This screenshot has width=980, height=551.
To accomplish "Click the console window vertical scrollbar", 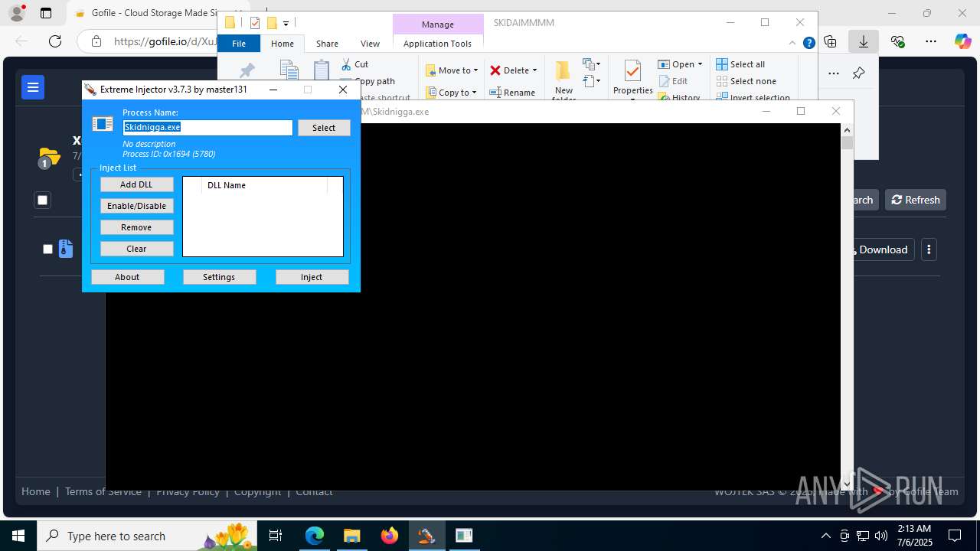I will click(x=847, y=306).
